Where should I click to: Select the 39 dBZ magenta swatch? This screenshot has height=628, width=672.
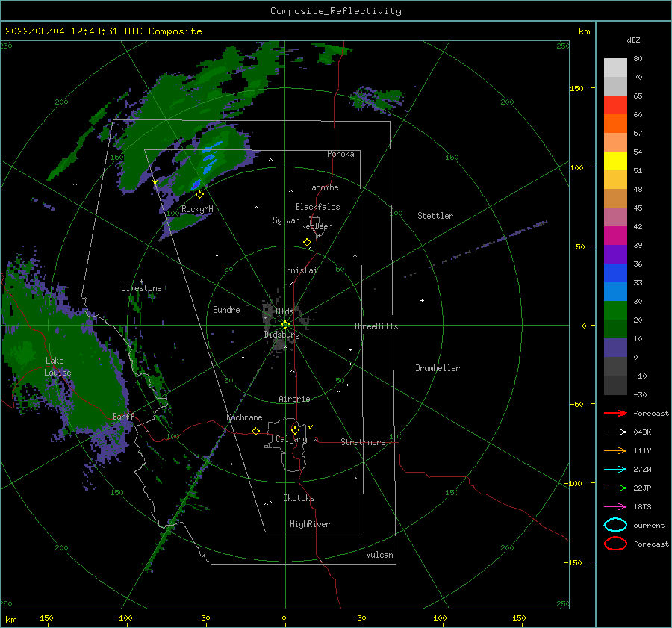click(615, 235)
